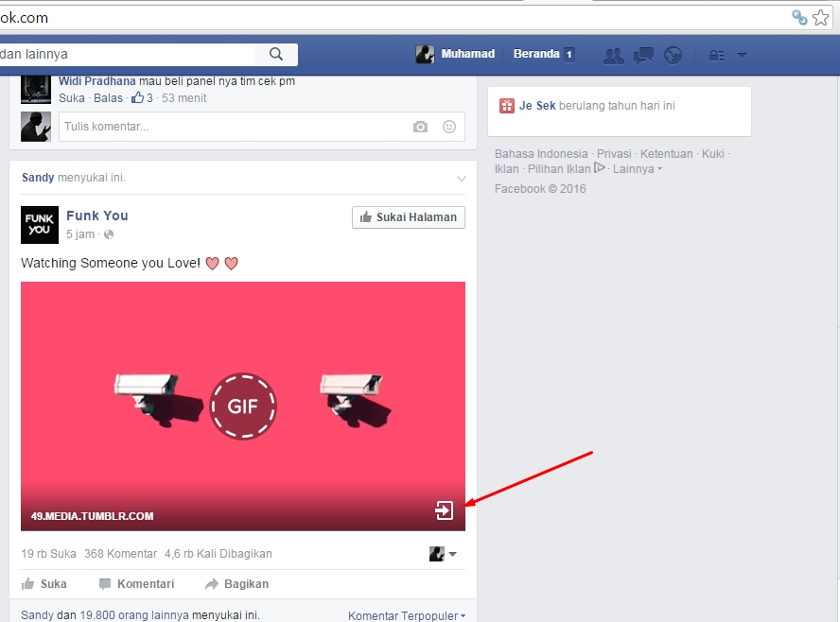Image resolution: width=840 pixels, height=622 pixels.
Task: Go to Beranda home tab
Action: point(536,54)
